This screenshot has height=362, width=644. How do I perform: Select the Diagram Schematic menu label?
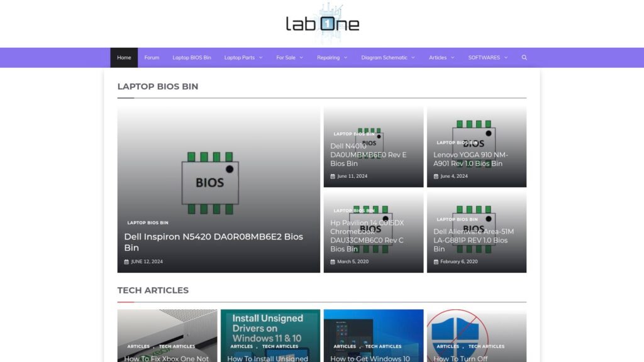click(x=384, y=57)
